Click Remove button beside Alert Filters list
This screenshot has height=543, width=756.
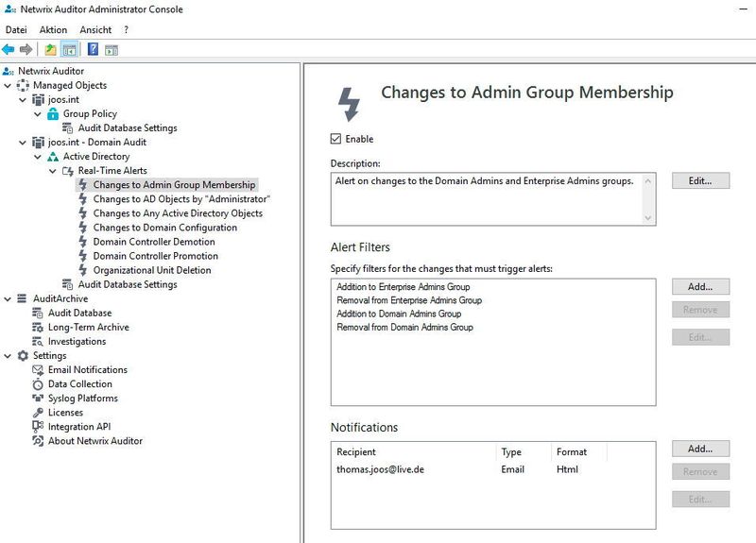tap(700, 310)
